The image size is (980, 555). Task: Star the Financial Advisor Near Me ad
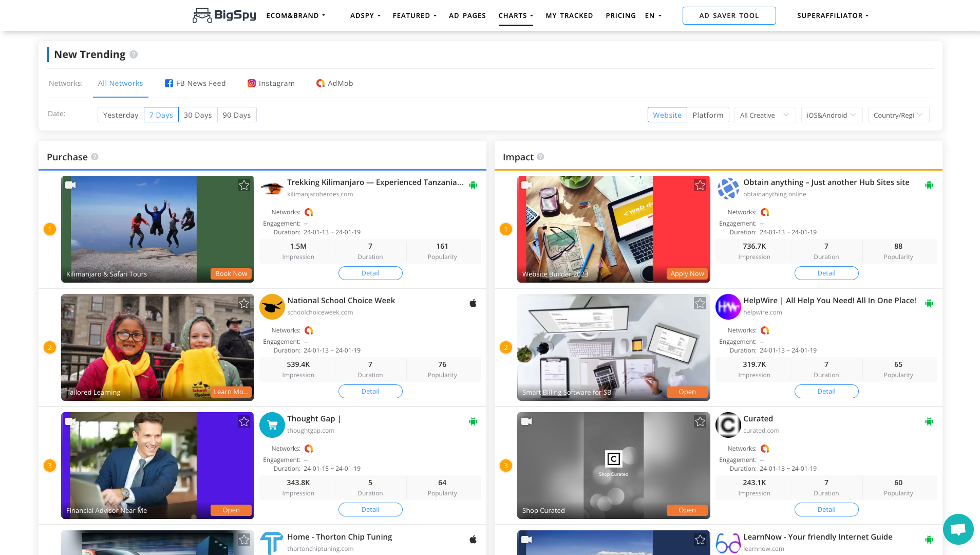[244, 422]
